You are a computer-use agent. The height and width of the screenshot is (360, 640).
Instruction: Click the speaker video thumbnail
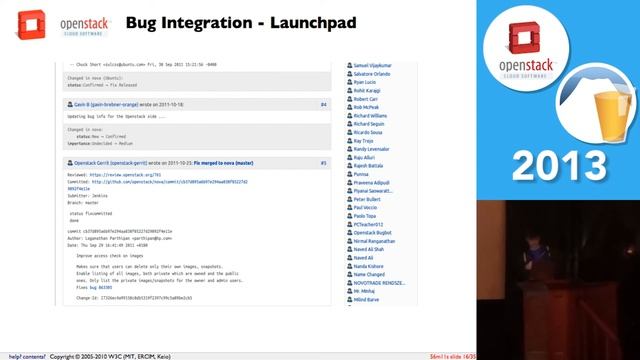(558, 280)
